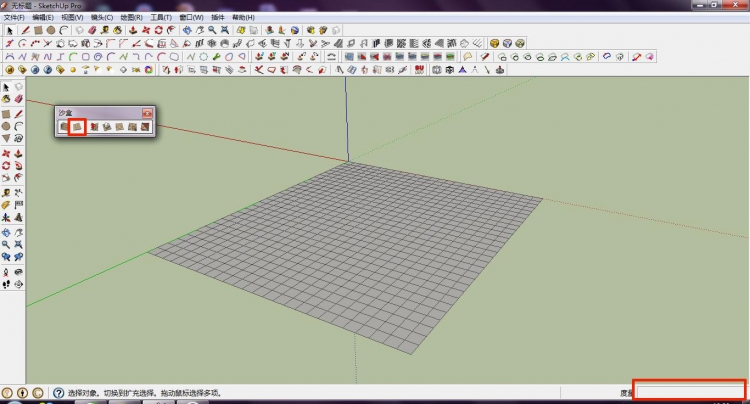Choose Offset tool in vertical tool palette
This screenshot has height=404, width=750.
[x=19, y=178]
